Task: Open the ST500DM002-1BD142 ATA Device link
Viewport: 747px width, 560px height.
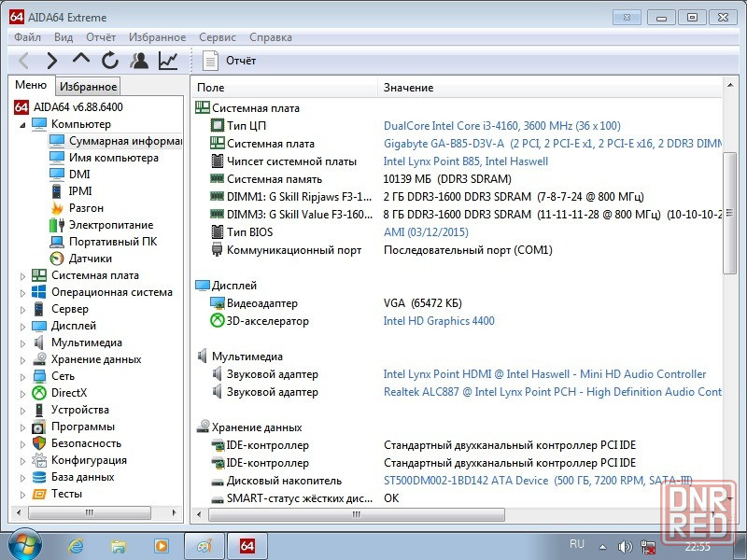Action: (538, 481)
